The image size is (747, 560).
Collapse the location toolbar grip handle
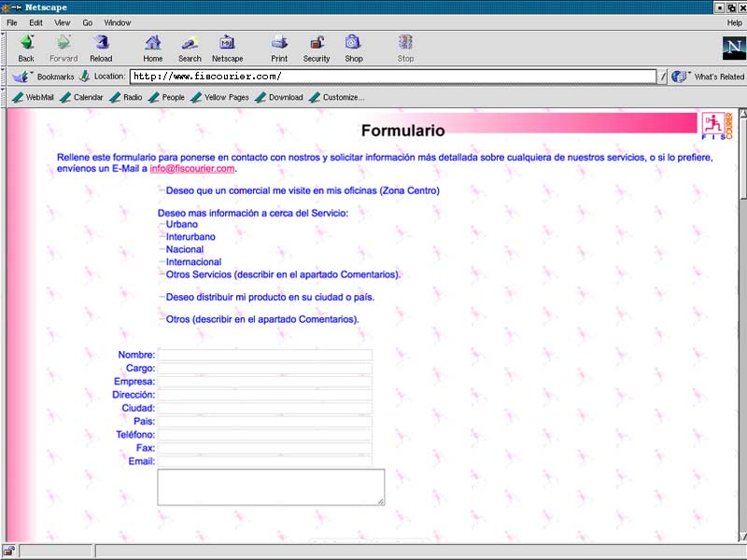(4, 77)
